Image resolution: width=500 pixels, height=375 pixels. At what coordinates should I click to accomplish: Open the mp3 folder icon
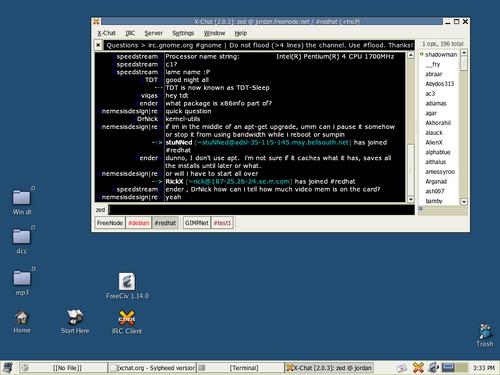click(22, 278)
